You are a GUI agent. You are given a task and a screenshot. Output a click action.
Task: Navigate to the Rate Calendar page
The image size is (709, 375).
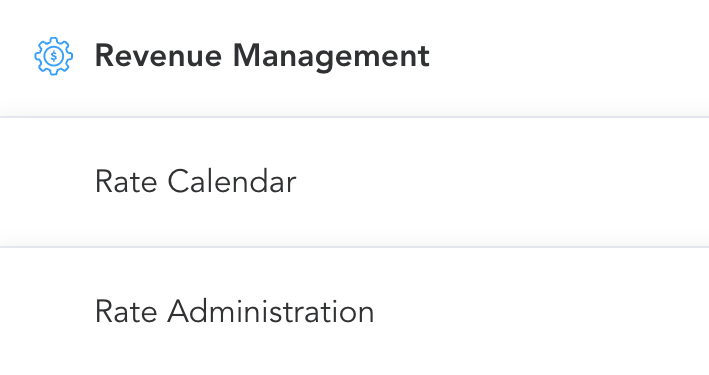click(x=354, y=182)
